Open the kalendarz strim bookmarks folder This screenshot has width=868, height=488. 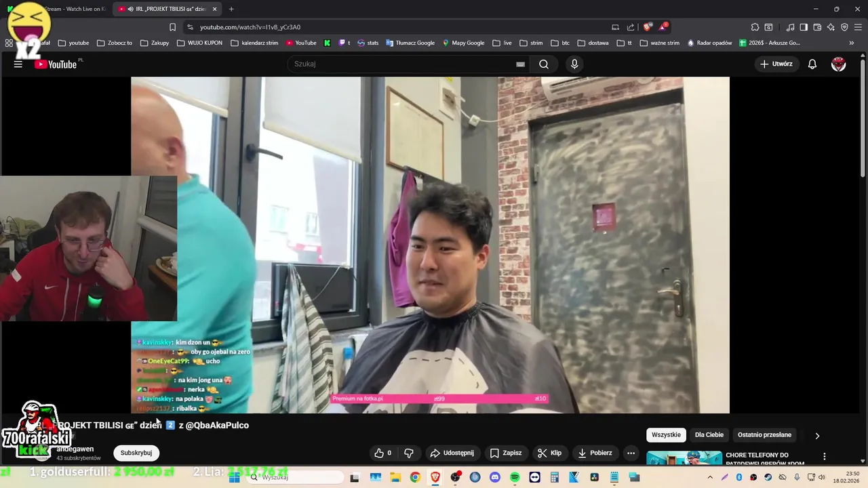(x=254, y=43)
